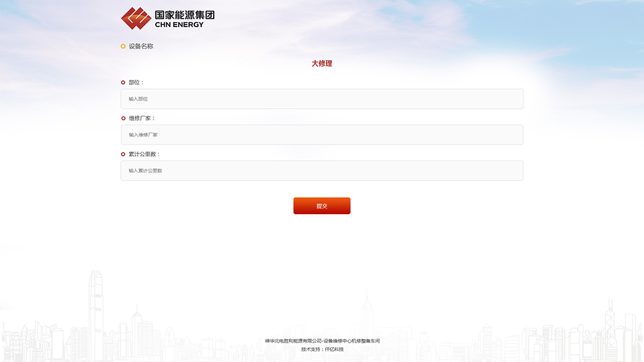644x362 pixels.
Task: Click 设备维修中心机修整备车间 in the footer
Action: click(352, 341)
